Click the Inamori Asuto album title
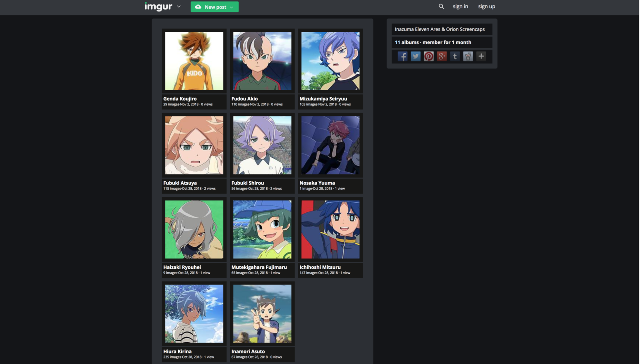 [248, 351]
